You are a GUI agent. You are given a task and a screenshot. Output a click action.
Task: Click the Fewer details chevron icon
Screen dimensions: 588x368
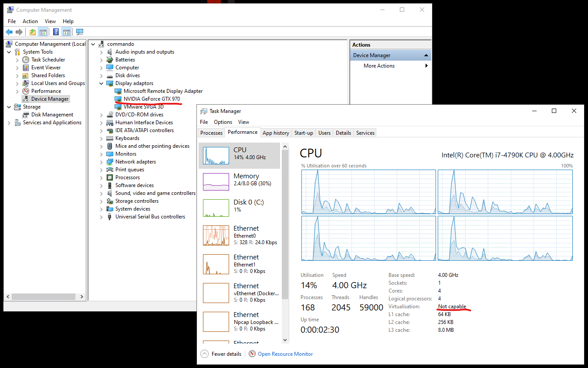tap(204, 354)
